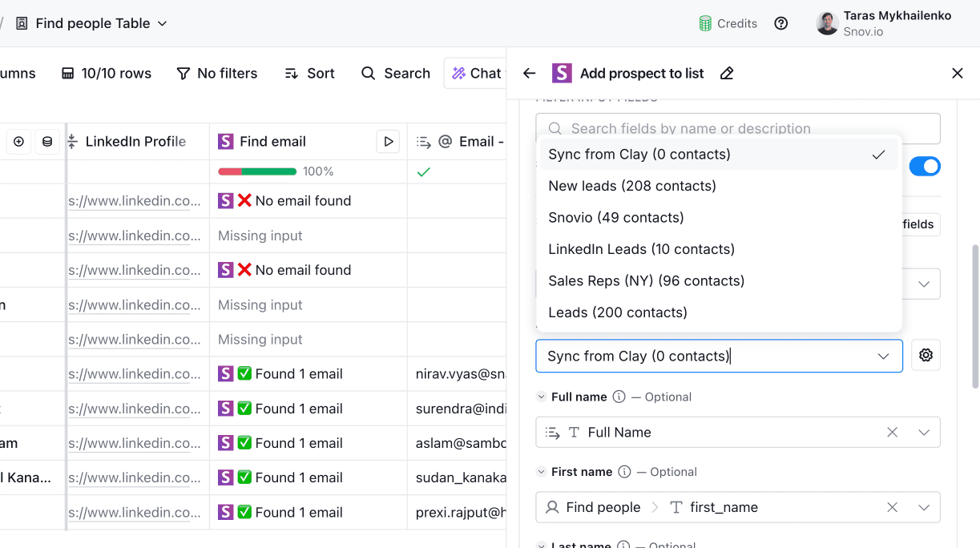Image resolution: width=980 pixels, height=548 pixels.
Task: Click the database stack icon in header
Action: point(47,142)
